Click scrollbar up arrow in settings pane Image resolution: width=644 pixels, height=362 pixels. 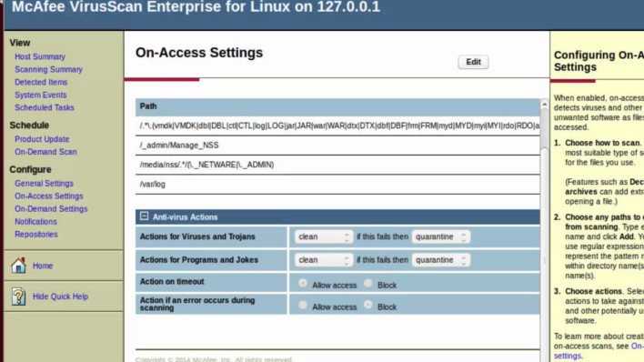544,105
